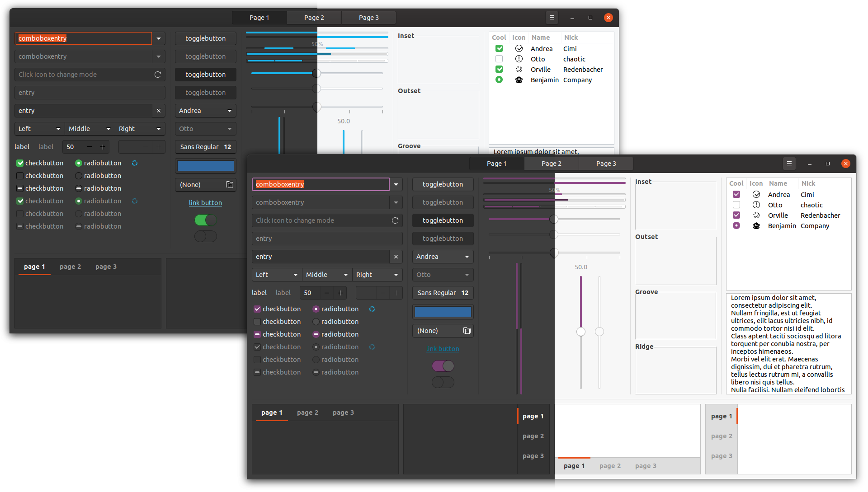Select 'page 3' tab in bottom-left notebook
Image resolution: width=868 pixels, height=492 pixels.
click(343, 412)
